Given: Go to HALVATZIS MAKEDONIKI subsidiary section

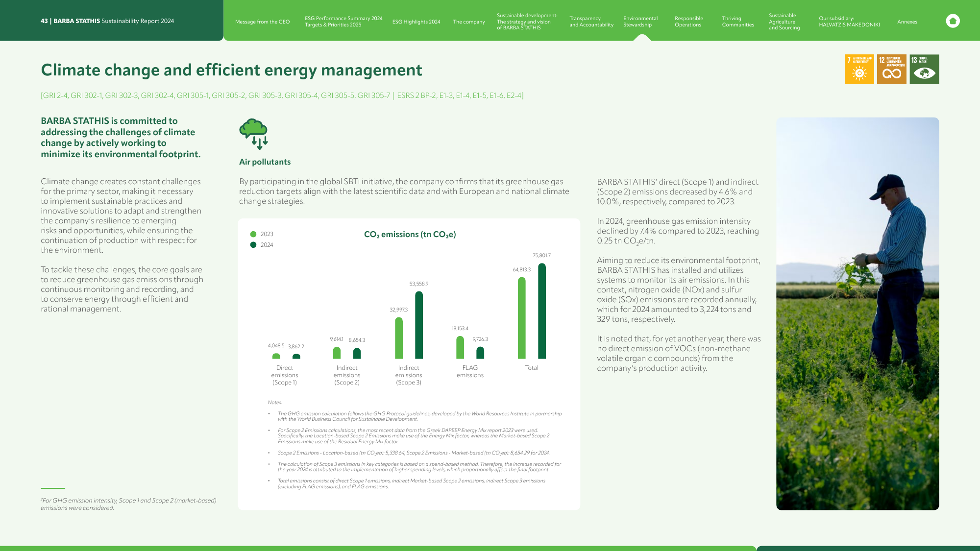Looking at the screenshot, I should coord(849,22).
